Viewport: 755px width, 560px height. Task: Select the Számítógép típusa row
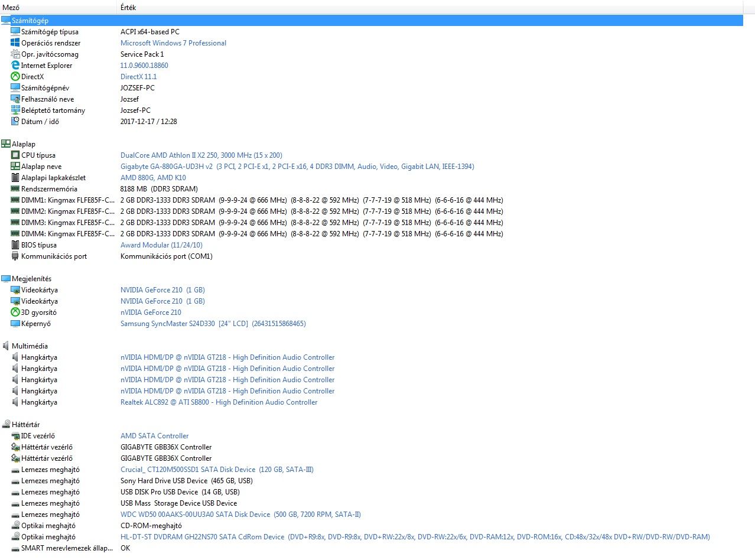[372, 32]
